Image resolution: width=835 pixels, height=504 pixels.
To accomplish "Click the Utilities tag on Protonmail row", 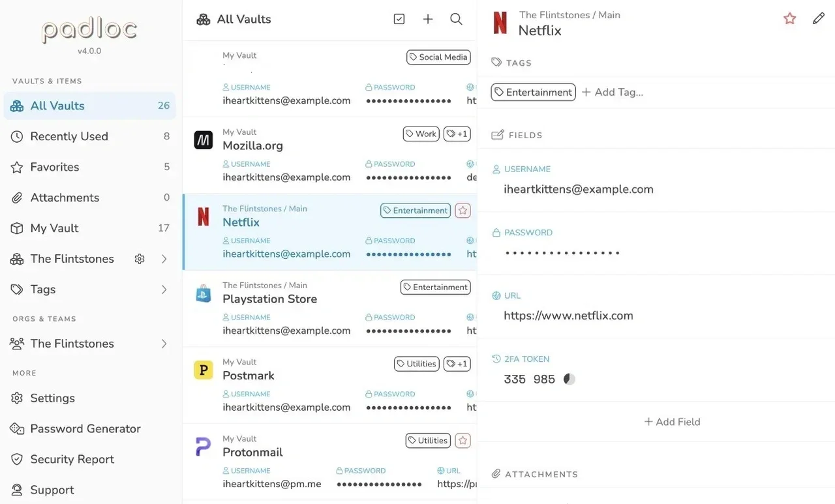I will [x=428, y=441].
